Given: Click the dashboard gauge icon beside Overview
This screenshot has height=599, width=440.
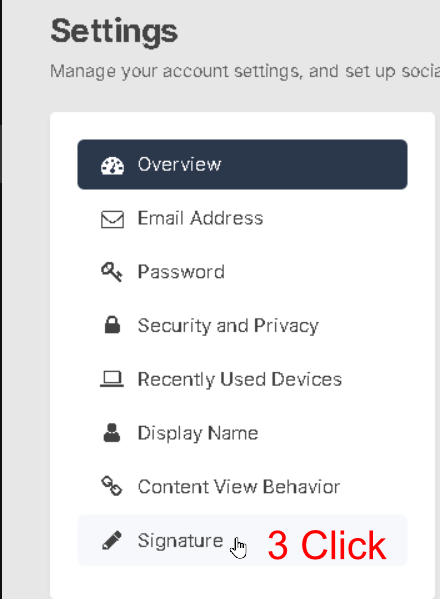Looking at the screenshot, I should pyautogui.click(x=112, y=166).
